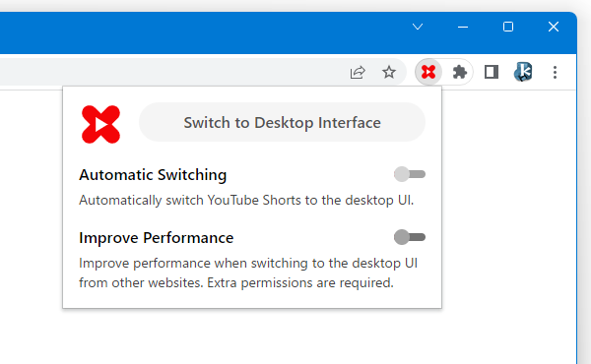Minimize the browser window
Viewport: 591px width, 364px height.
click(x=463, y=27)
